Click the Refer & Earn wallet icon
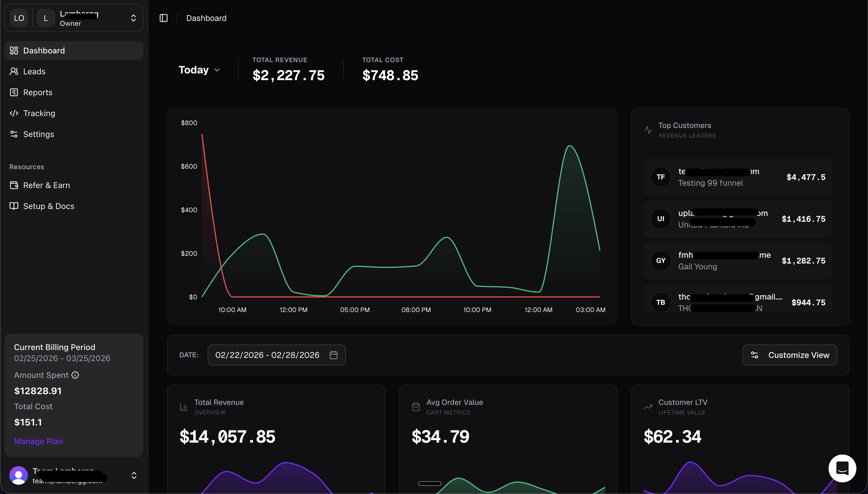Screen dimensions: 868x494 click(14, 185)
